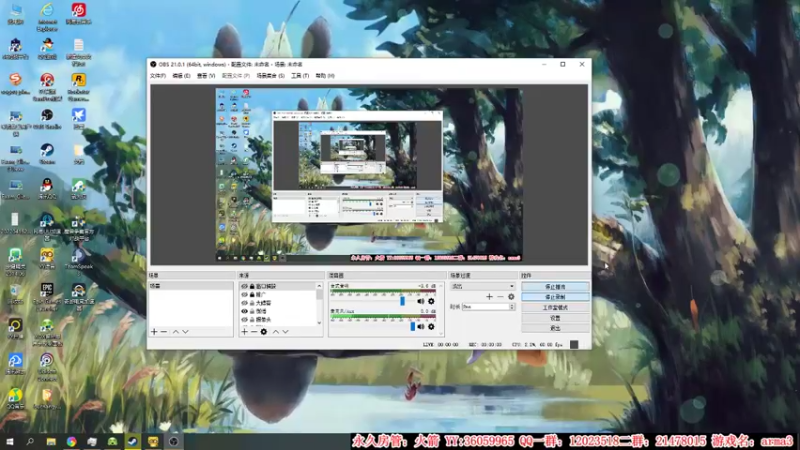Screen dimensions: 800x450
Task: Click the 工作室模式 (studio mode) button
Action: click(x=555, y=308)
